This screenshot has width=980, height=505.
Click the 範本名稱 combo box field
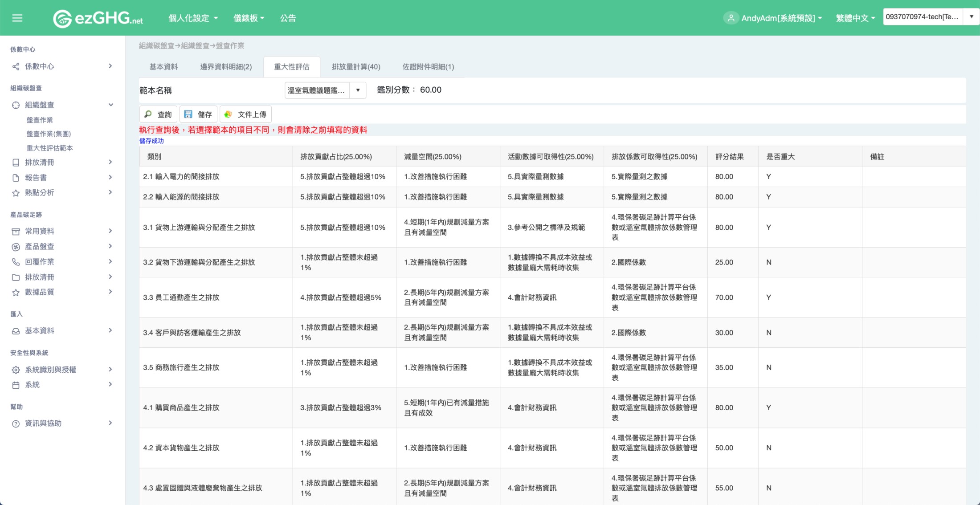tap(317, 90)
